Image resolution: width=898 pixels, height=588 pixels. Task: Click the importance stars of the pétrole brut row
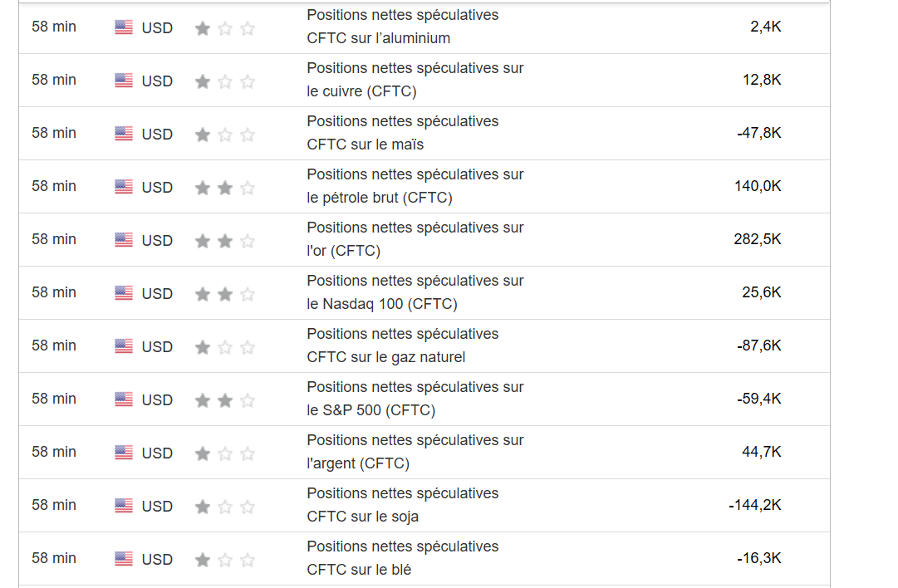pos(224,188)
